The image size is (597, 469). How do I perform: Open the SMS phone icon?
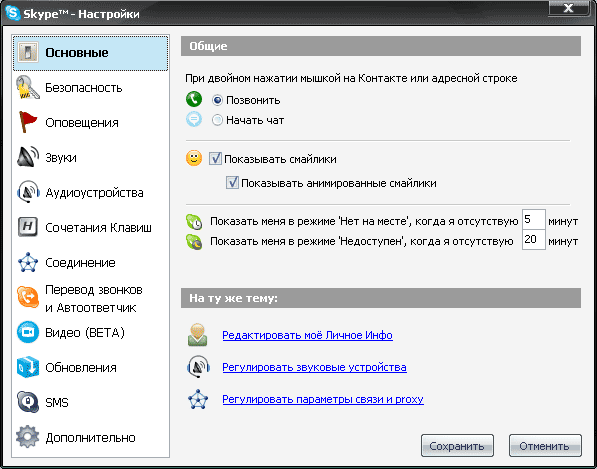pyautogui.click(x=28, y=402)
